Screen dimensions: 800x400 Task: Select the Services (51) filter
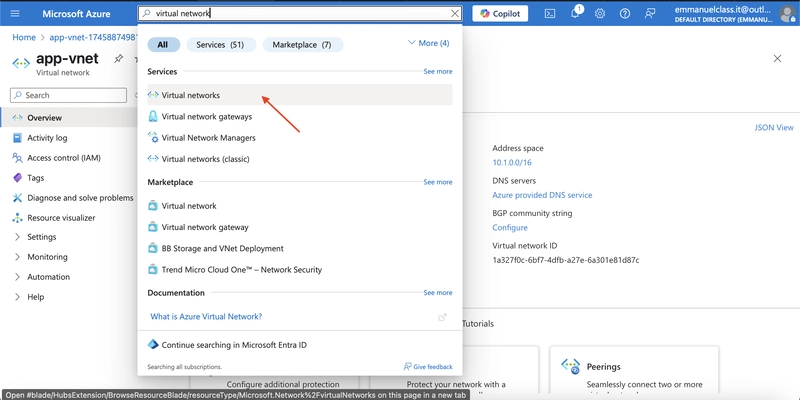(x=220, y=45)
